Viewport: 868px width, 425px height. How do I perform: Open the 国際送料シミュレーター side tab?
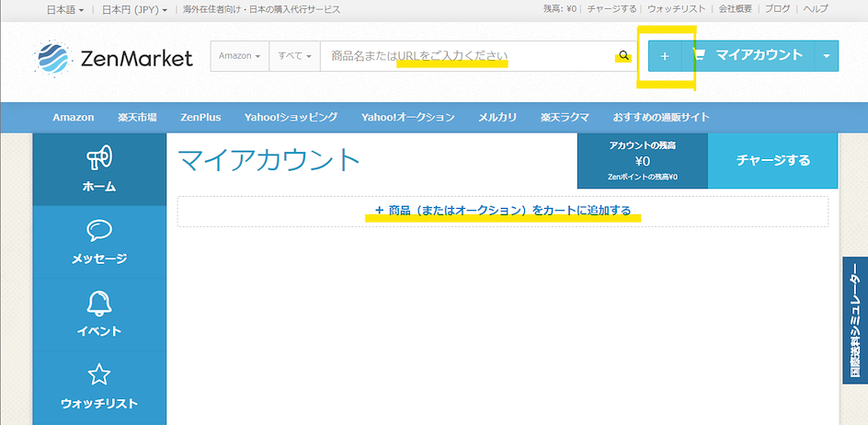pos(855,320)
